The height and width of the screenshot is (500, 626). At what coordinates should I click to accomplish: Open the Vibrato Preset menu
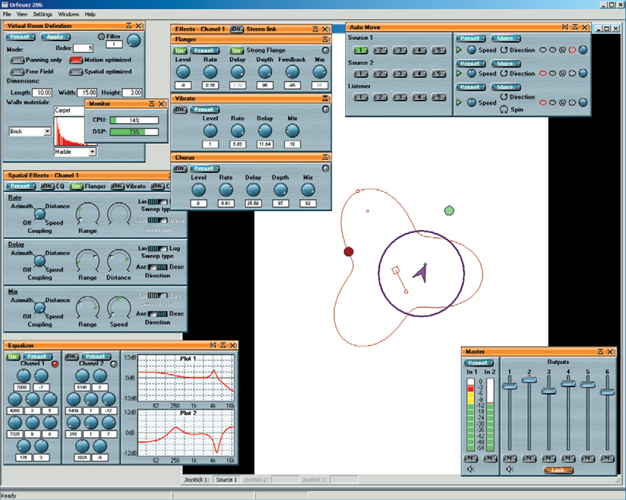(x=205, y=109)
